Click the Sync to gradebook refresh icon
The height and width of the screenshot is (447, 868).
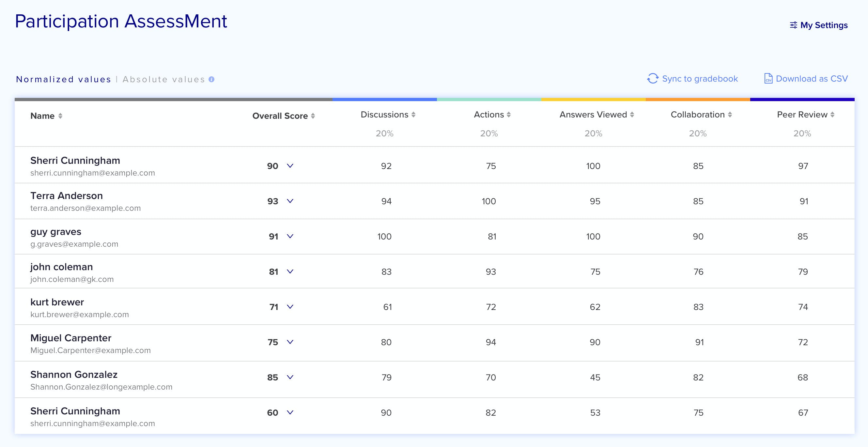pyautogui.click(x=653, y=79)
